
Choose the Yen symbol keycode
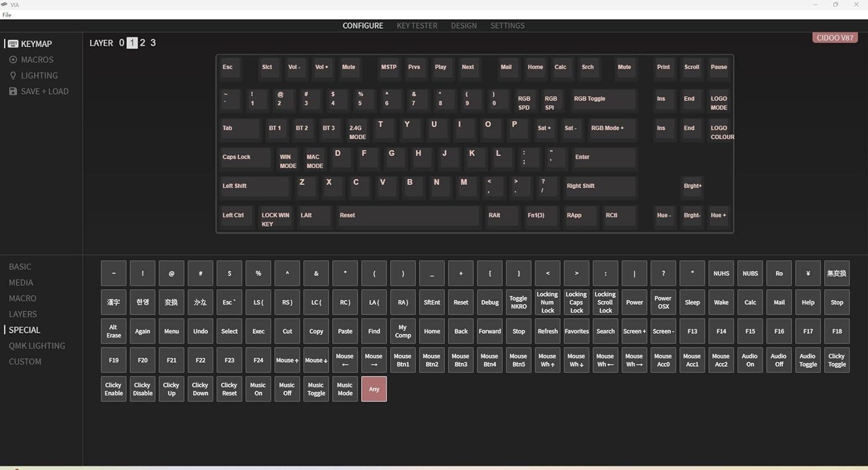point(808,273)
